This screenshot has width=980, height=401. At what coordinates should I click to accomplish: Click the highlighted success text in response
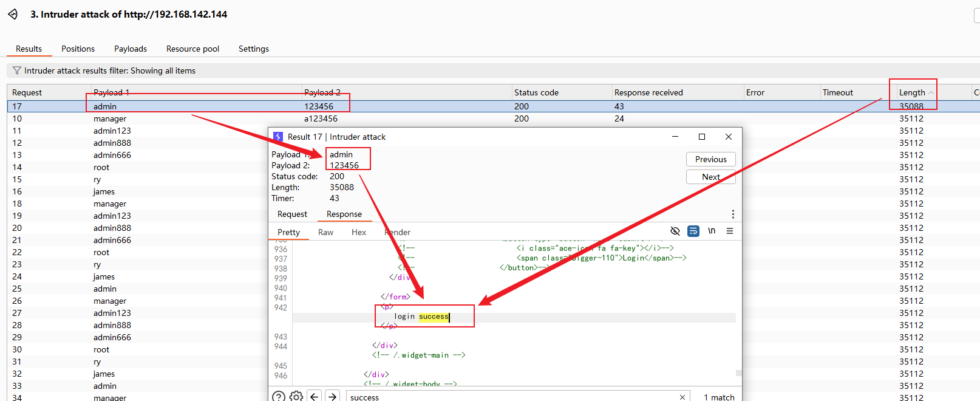pos(434,317)
